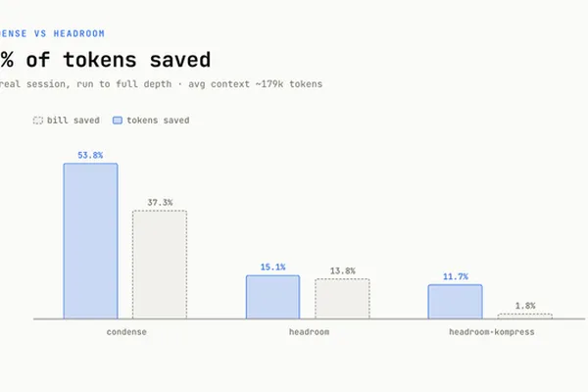The height and width of the screenshot is (392, 588).
Task: Click the condense axis label
Action: click(126, 332)
